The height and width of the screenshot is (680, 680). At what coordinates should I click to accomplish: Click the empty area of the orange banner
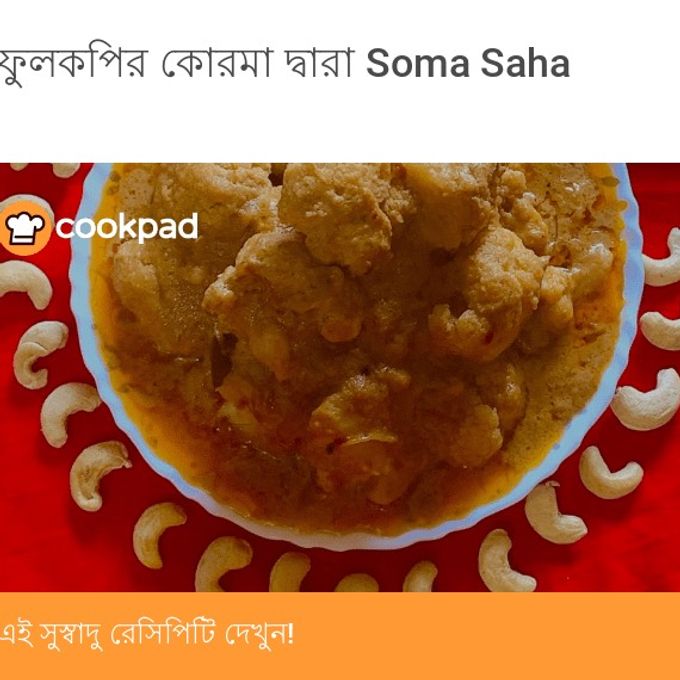coord(486,636)
